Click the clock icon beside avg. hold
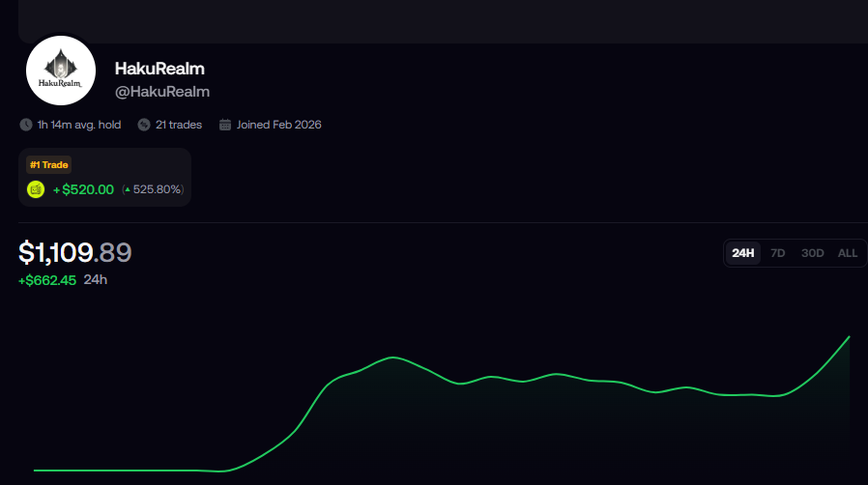Screen dimensions: 868x485 pyautogui.click(x=26, y=125)
